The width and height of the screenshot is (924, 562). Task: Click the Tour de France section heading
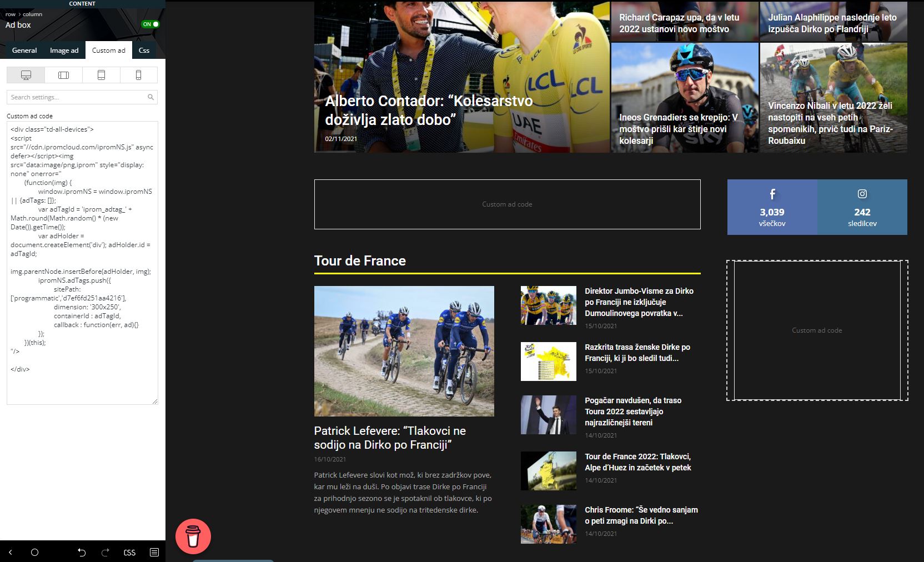pos(360,261)
